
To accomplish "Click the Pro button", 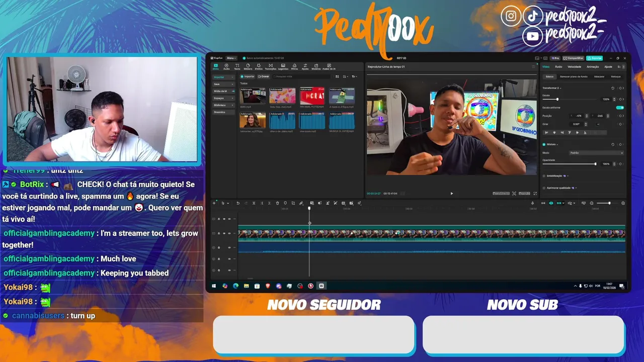I will [555, 58].
